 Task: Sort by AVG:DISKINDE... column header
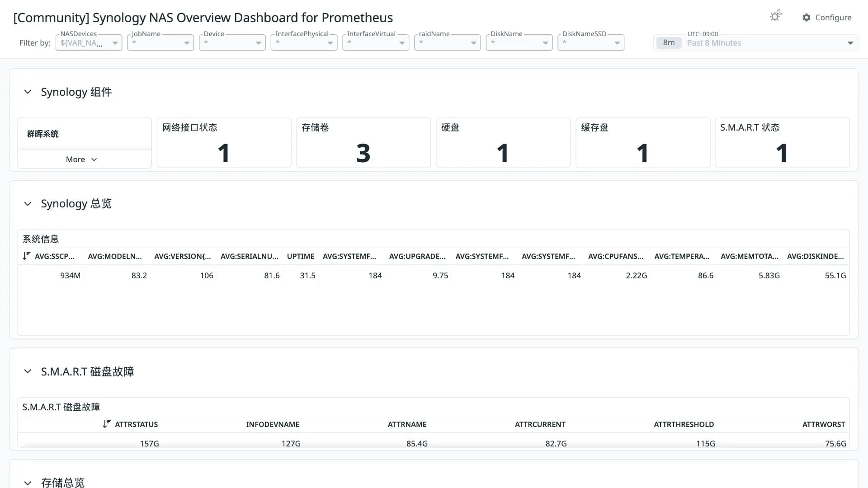[816, 256]
